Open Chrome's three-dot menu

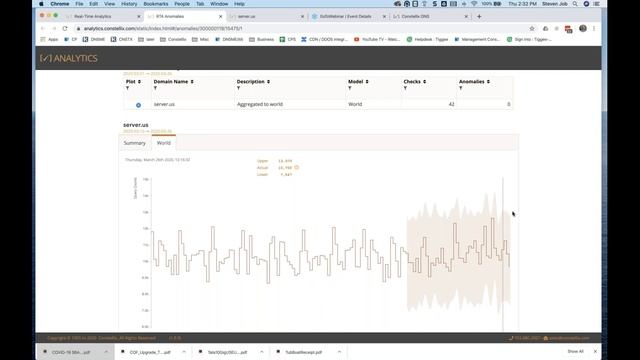[594, 29]
